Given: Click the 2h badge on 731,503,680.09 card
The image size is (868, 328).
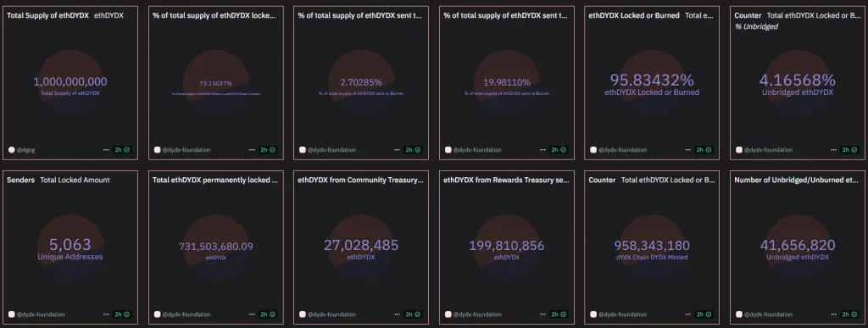Looking at the screenshot, I should point(269,314).
